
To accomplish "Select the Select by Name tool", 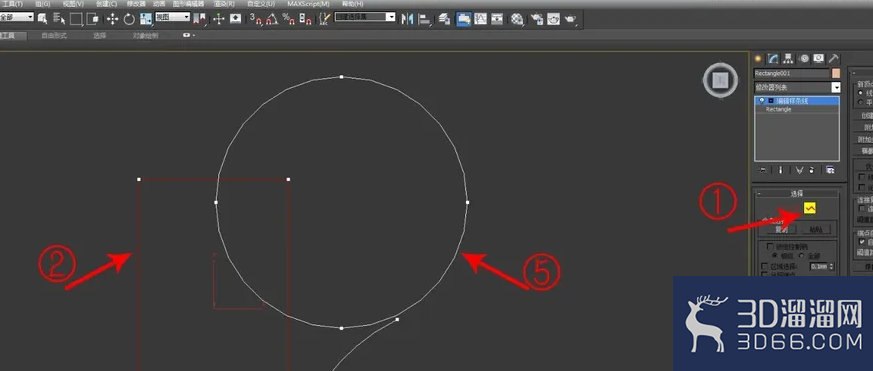I will 59,18.
